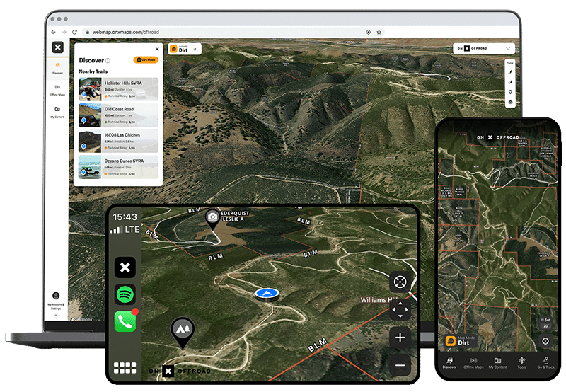This screenshot has width=566, height=392.
Task: Open Spotify from the CarPlay sidebar
Action: 125,294
